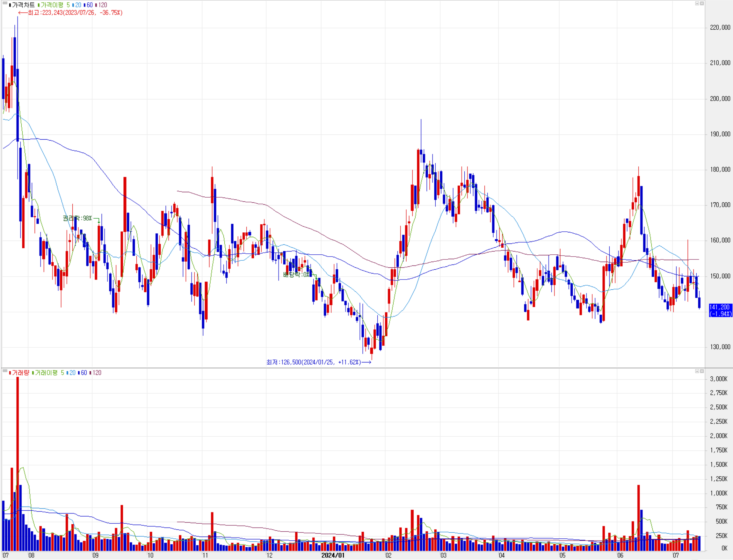The height and width of the screenshot is (560, 733).
Task: Maximize the volume pane via top-right icon
Action: click(x=697, y=371)
